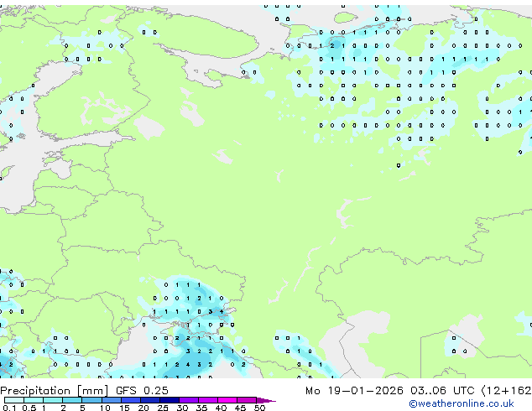Click the 1–2 mm legend color swatch
532x411 pixels.
point(53,400)
